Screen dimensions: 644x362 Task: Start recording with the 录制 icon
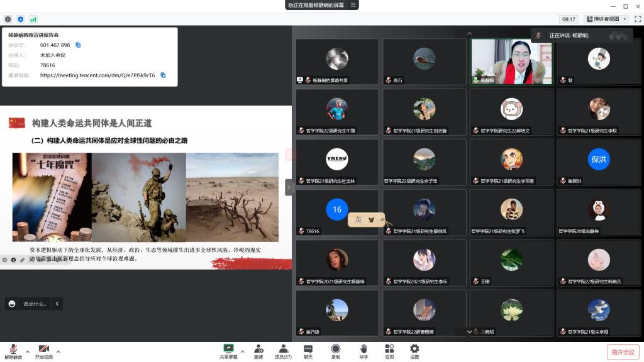(336, 351)
